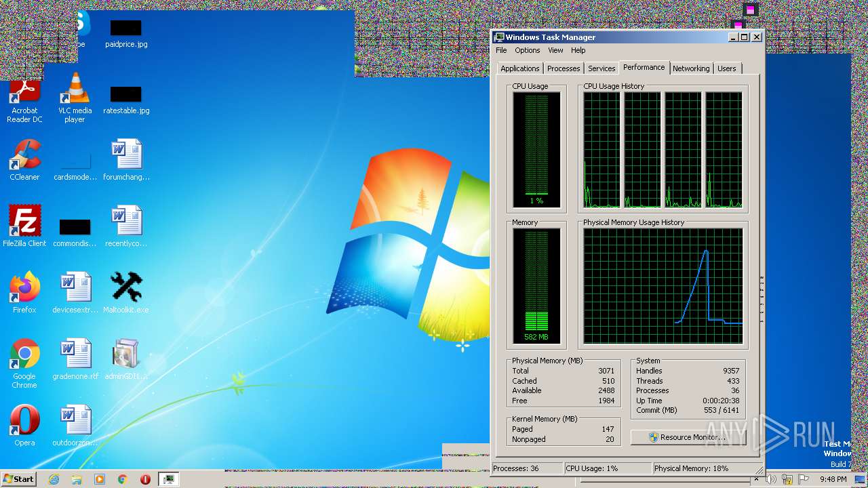The width and height of the screenshot is (868, 488).
Task: Launch FileZilla Client shortcut
Action: (24, 226)
